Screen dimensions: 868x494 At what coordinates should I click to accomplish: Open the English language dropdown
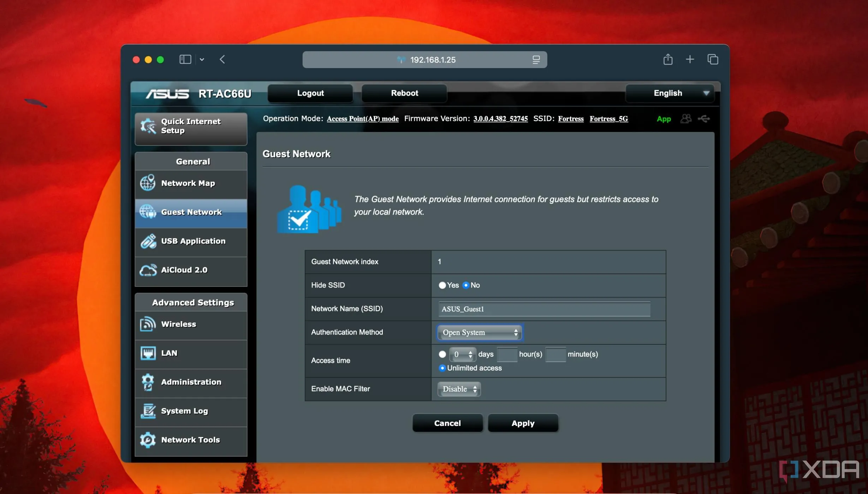[x=670, y=93]
